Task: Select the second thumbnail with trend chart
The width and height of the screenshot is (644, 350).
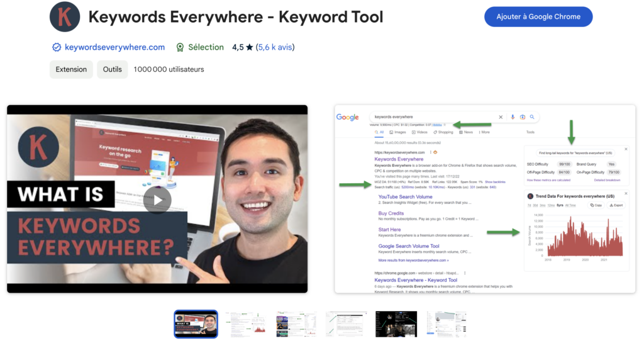Action: tap(246, 324)
